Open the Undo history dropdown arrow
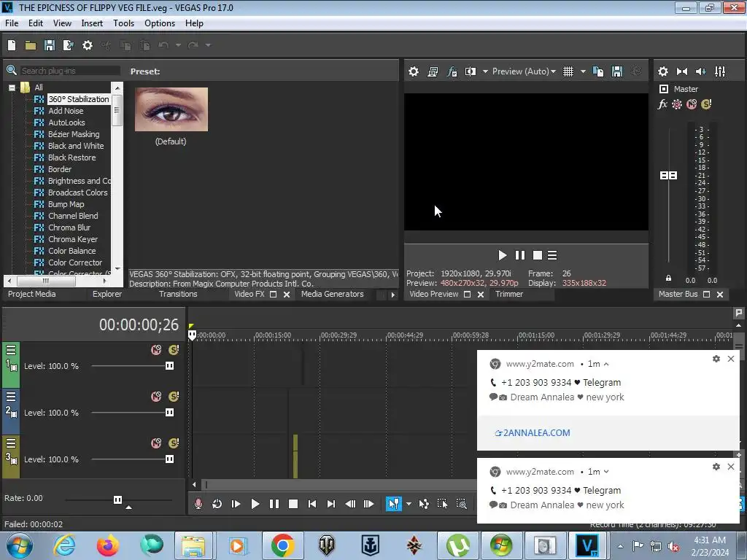 pyautogui.click(x=178, y=45)
